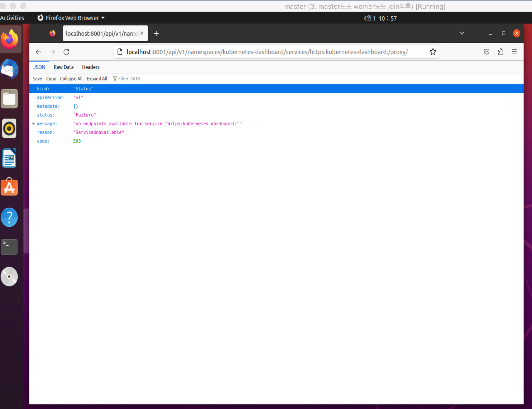
Task: Click the status "Failure" value
Action: point(85,115)
